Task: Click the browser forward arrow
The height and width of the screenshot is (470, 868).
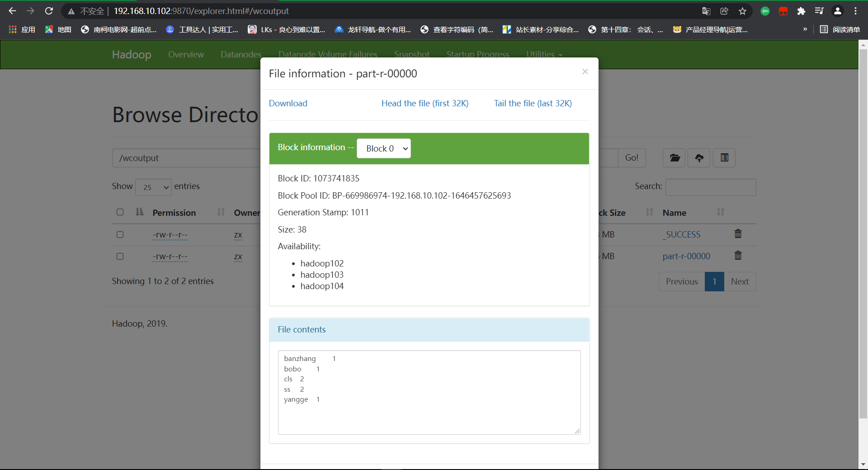Action: pyautogui.click(x=30, y=11)
